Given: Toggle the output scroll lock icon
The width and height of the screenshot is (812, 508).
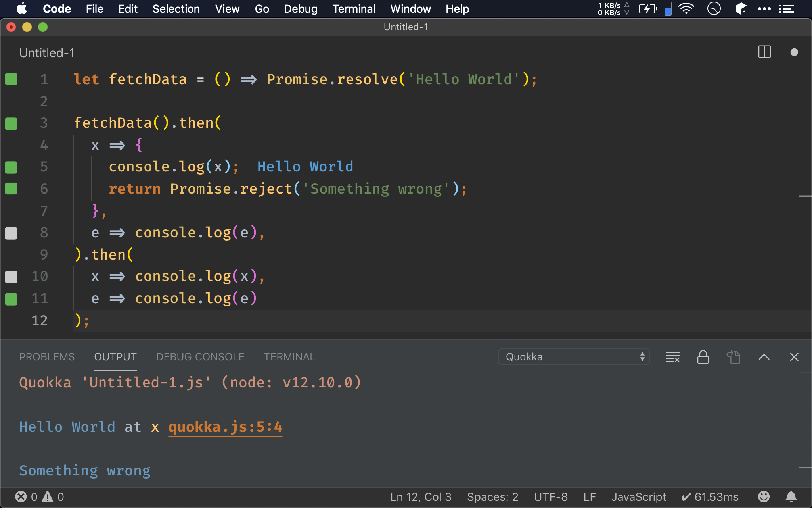Looking at the screenshot, I should coord(703,357).
